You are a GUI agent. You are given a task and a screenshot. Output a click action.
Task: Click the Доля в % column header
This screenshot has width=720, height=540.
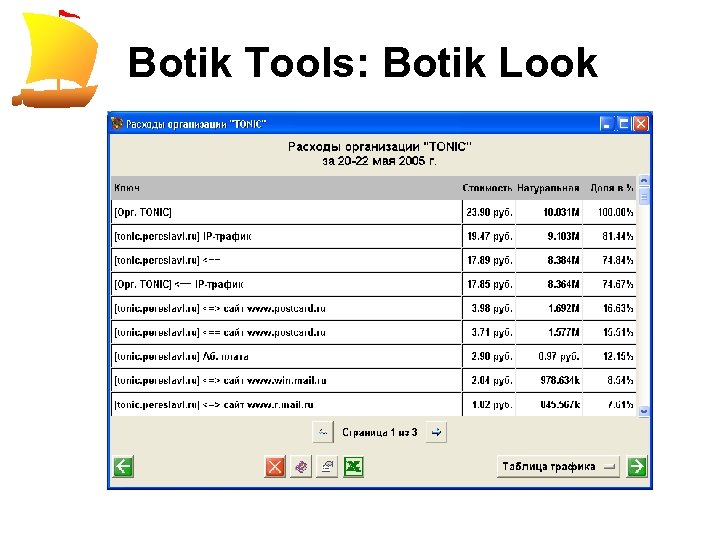point(612,188)
